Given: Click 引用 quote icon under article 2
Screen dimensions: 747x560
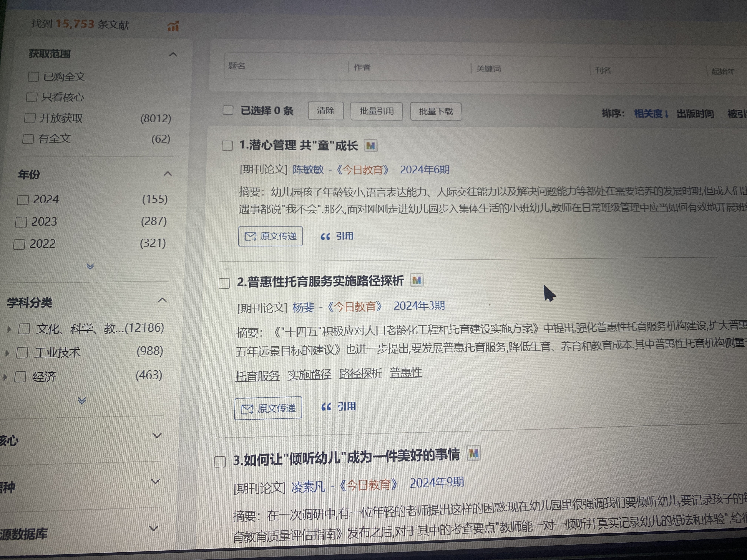Looking at the screenshot, I should [x=326, y=407].
